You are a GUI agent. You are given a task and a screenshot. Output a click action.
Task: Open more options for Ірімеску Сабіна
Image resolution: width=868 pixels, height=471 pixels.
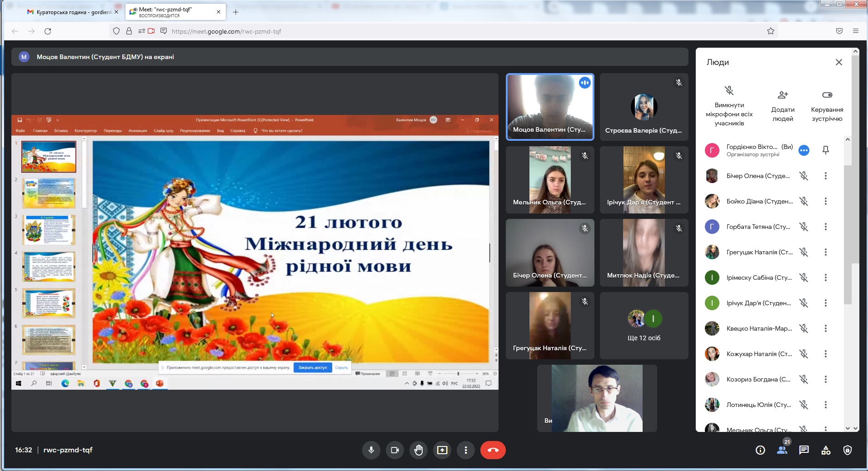[826, 278]
